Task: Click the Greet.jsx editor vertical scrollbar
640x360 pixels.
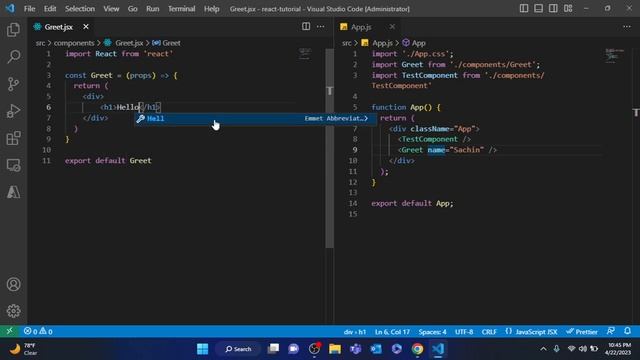Action: pyautogui.click(x=329, y=149)
